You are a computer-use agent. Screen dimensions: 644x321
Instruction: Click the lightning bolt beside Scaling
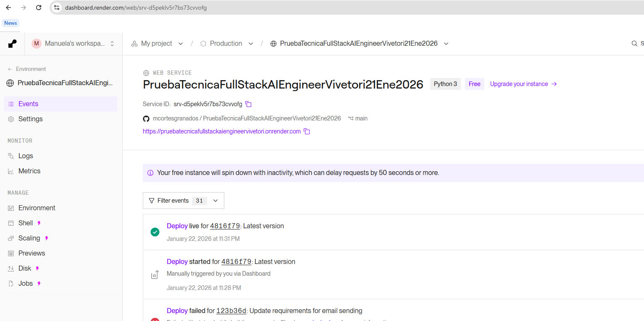click(x=47, y=238)
